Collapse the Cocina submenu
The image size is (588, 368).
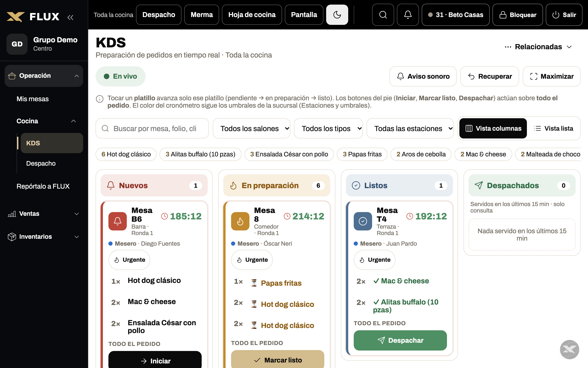coord(46,121)
